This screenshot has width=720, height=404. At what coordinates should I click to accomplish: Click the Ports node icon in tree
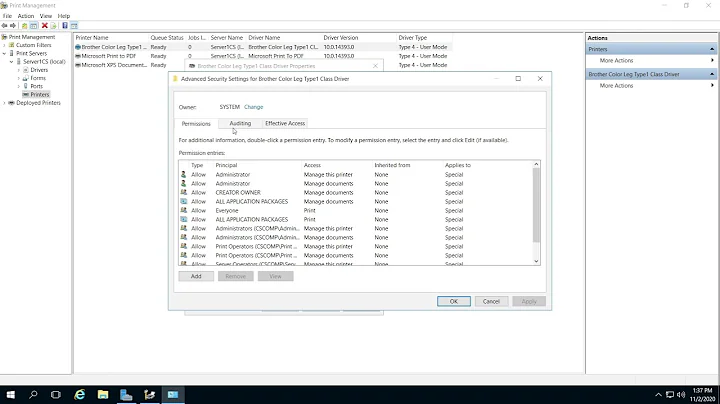pos(26,86)
